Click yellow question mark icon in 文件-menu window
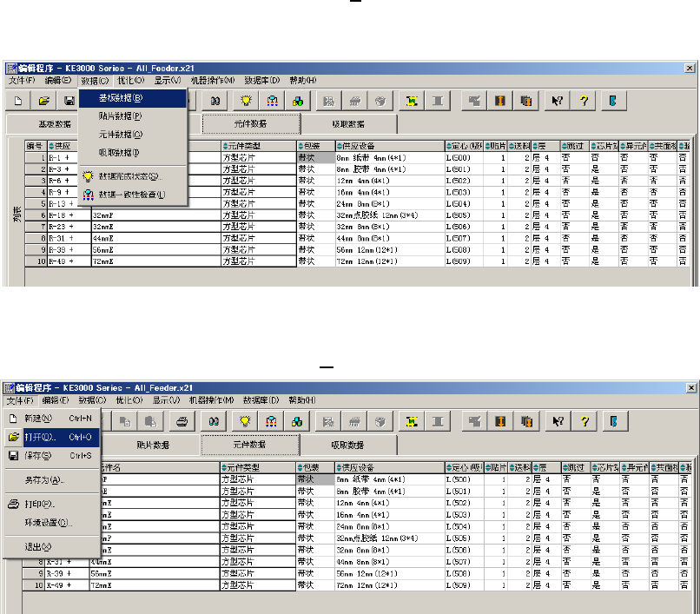The height and width of the screenshot is (614, 700). (x=584, y=421)
